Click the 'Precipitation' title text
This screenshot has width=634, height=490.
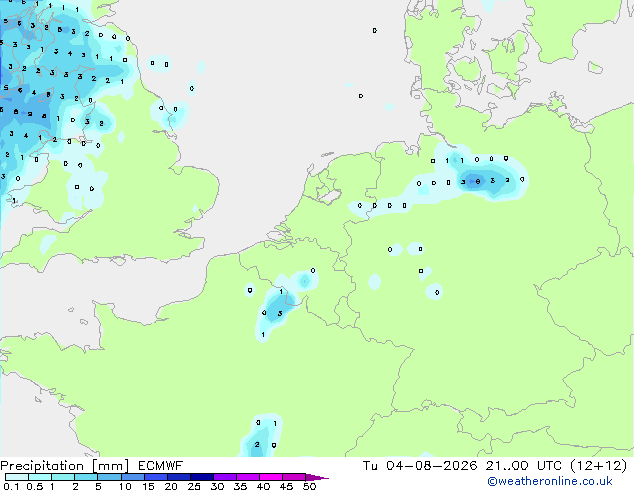(x=42, y=466)
